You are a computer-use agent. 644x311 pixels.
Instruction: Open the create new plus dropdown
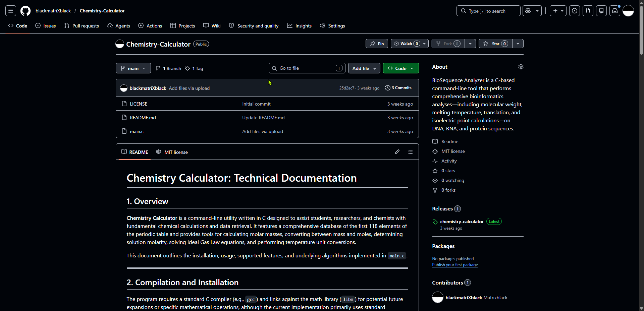point(558,11)
